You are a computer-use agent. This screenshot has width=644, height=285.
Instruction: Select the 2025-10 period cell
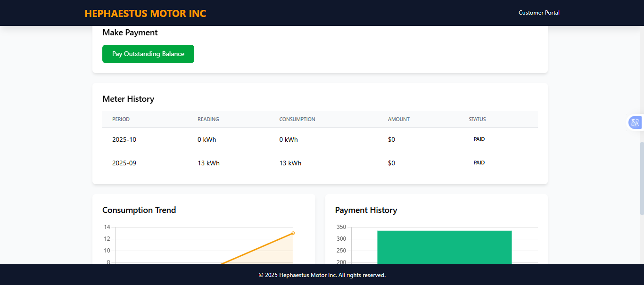click(124, 139)
